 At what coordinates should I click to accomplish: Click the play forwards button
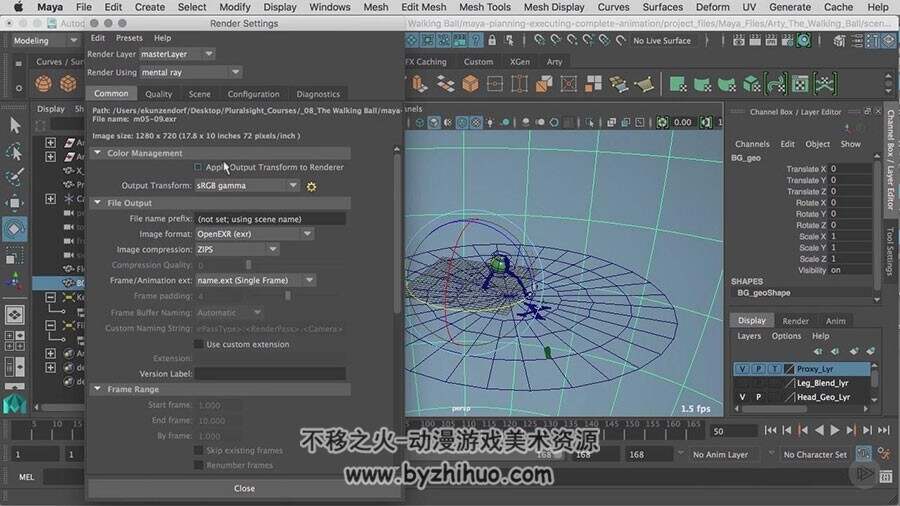pyautogui.click(x=835, y=430)
